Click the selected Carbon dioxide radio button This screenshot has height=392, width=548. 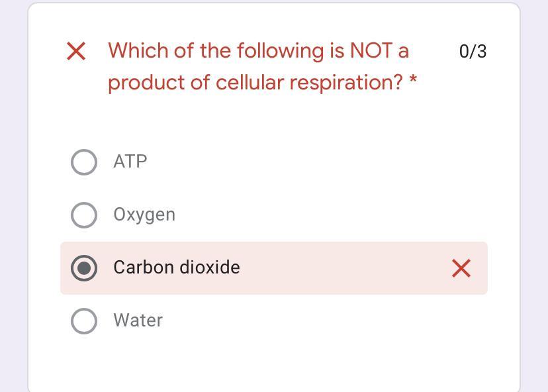[84, 268]
